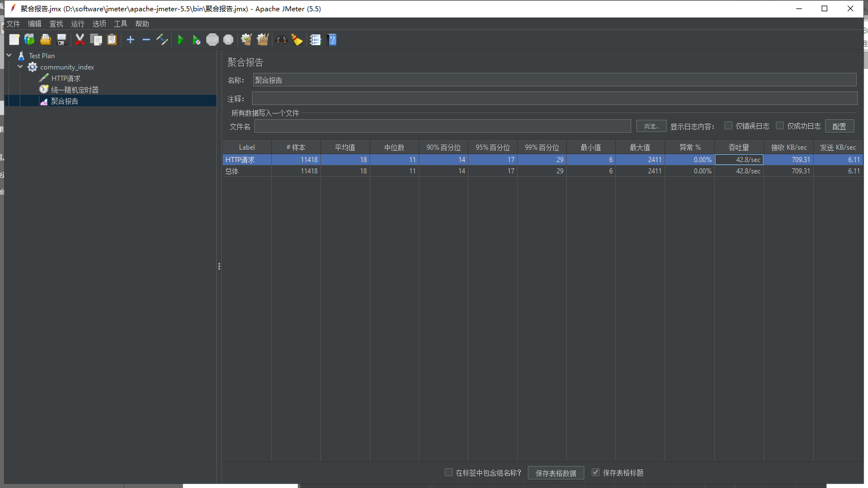
Task: Open the 文件 menu
Action: click(x=13, y=24)
